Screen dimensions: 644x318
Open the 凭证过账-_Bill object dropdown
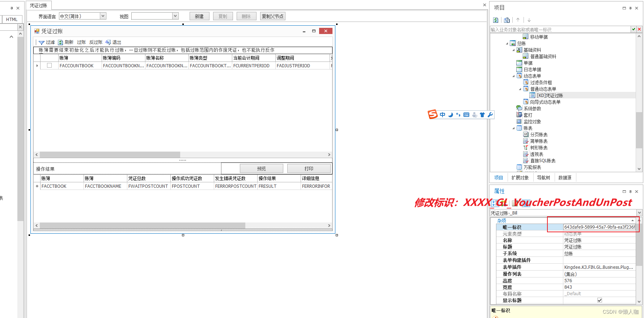639,213
